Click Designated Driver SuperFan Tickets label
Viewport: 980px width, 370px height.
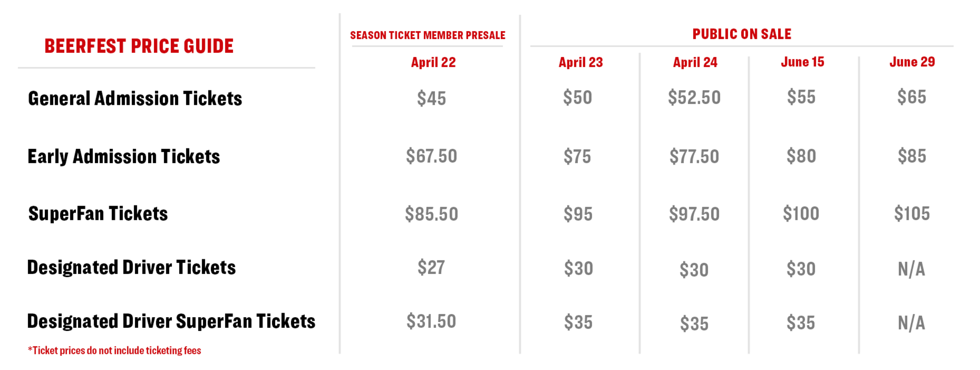tap(171, 321)
